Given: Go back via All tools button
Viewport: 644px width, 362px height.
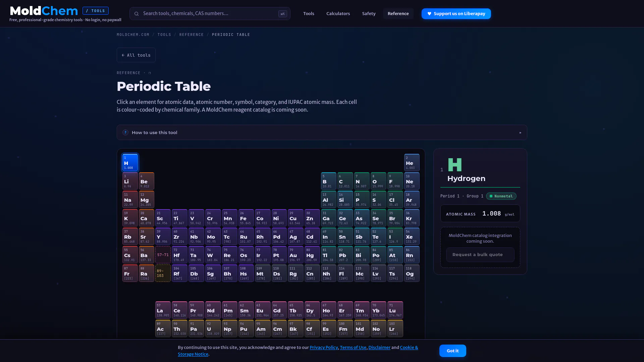Looking at the screenshot, I should (x=136, y=55).
